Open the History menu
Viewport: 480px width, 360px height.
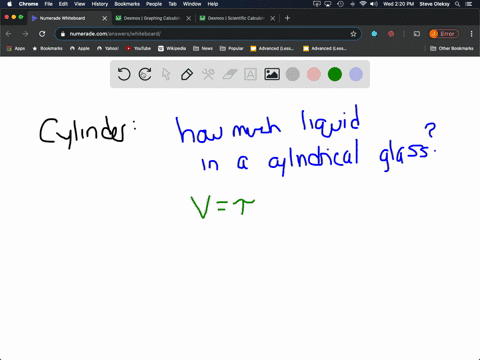(100, 4)
